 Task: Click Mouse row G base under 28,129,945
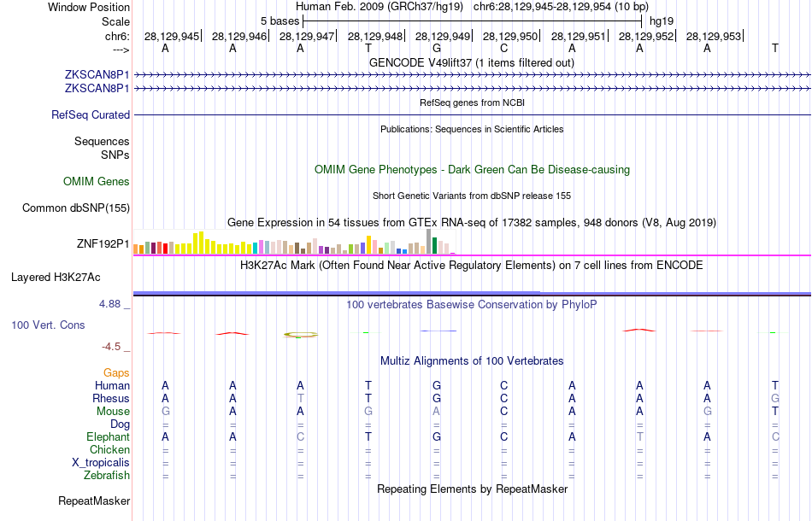click(165, 412)
